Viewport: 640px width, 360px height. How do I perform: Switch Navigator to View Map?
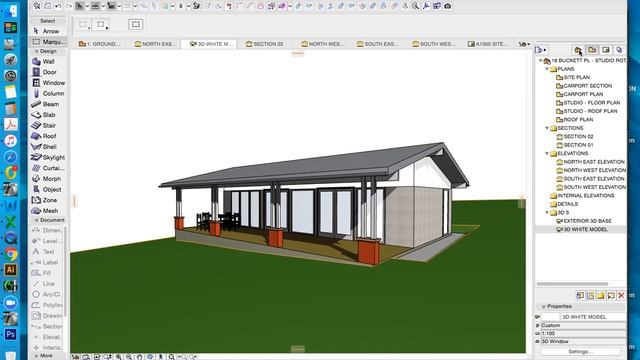(592, 50)
